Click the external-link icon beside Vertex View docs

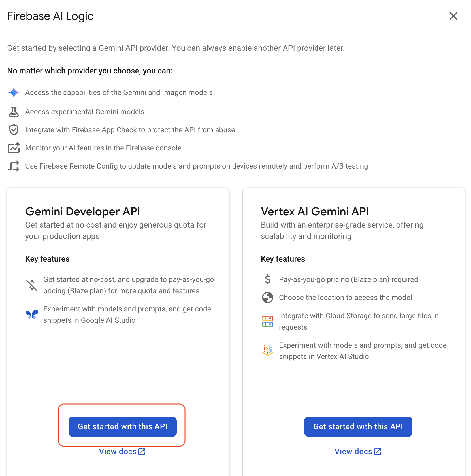378,451
